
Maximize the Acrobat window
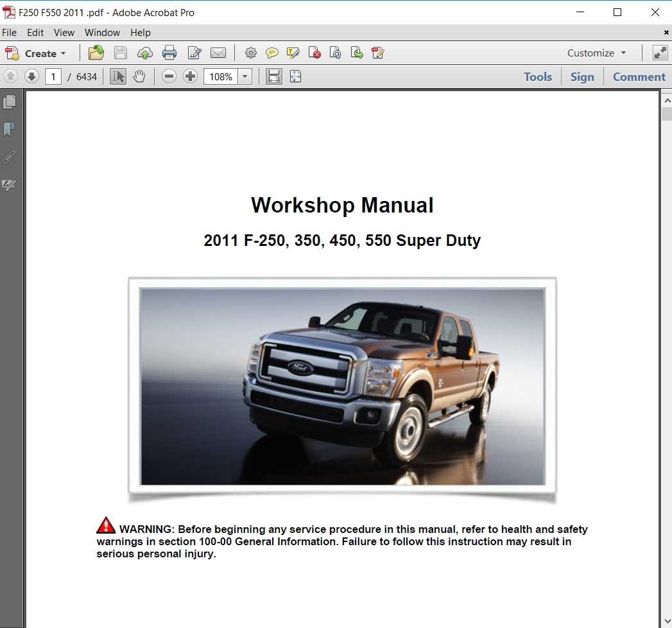click(x=617, y=12)
